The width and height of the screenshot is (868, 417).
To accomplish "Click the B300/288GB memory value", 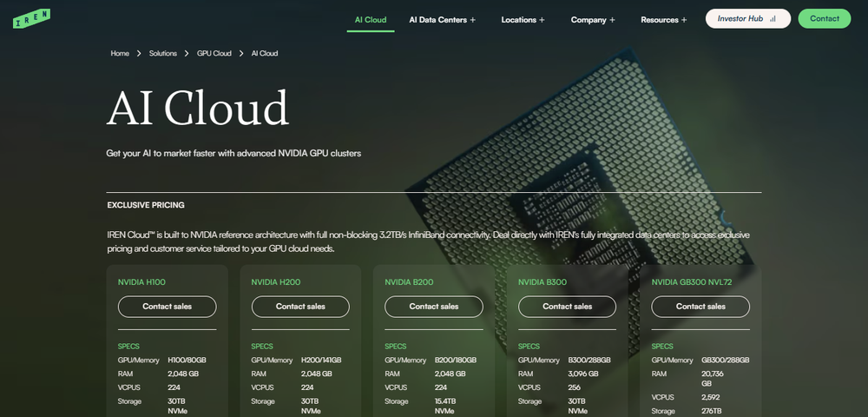I will pos(589,360).
